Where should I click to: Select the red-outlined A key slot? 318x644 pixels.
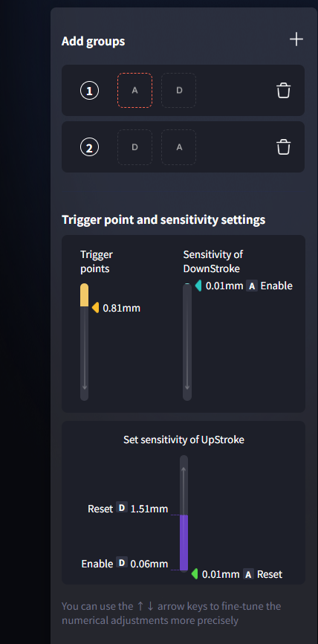(135, 91)
